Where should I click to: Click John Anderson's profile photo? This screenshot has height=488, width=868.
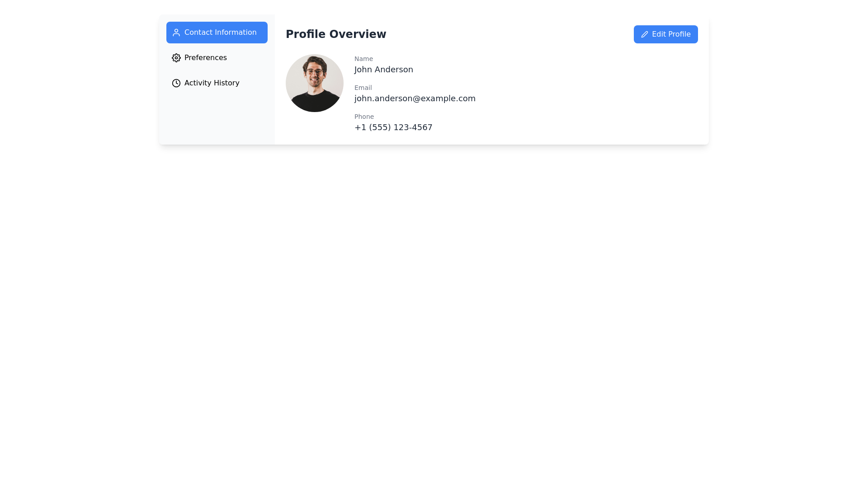(314, 83)
